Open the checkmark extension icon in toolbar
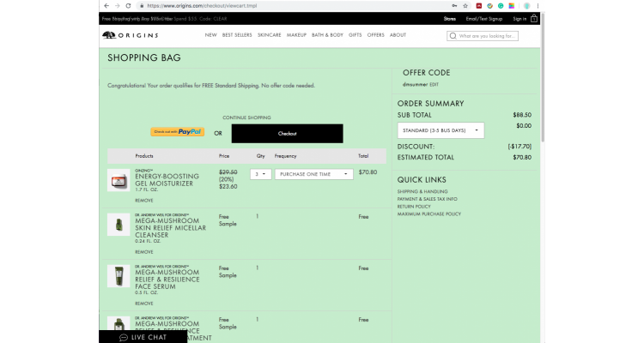644x343 pixels. (489, 6)
